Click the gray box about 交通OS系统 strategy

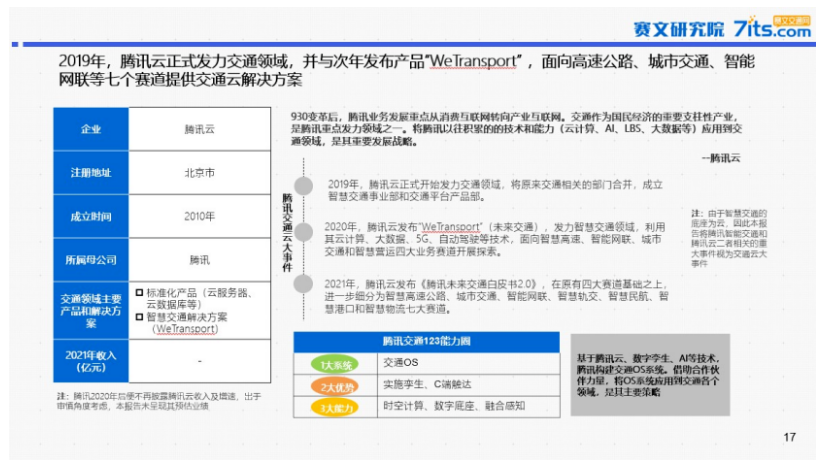click(x=650, y=375)
